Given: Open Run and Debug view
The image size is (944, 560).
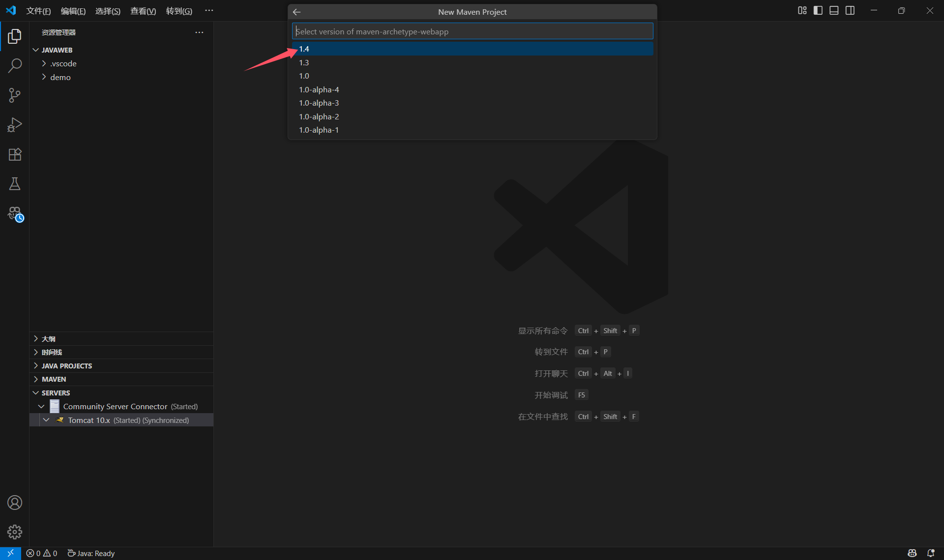Looking at the screenshot, I should [15, 125].
